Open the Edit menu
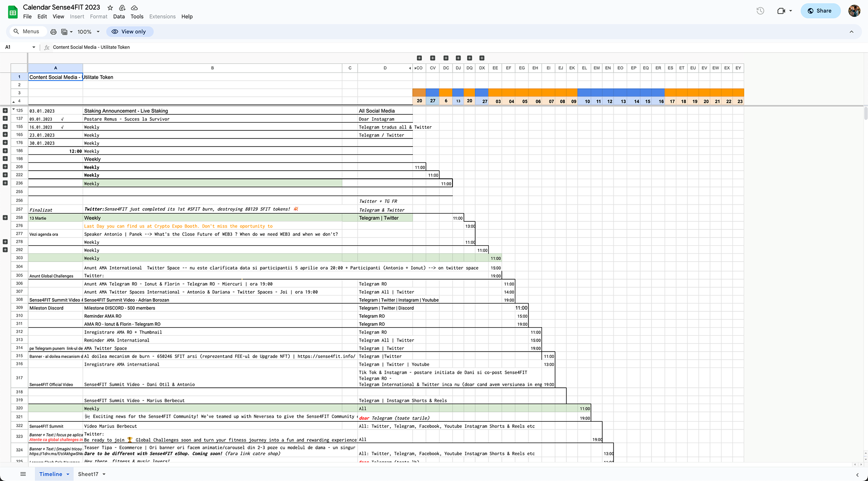This screenshot has width=868, height=481. [x=42, y=17]
